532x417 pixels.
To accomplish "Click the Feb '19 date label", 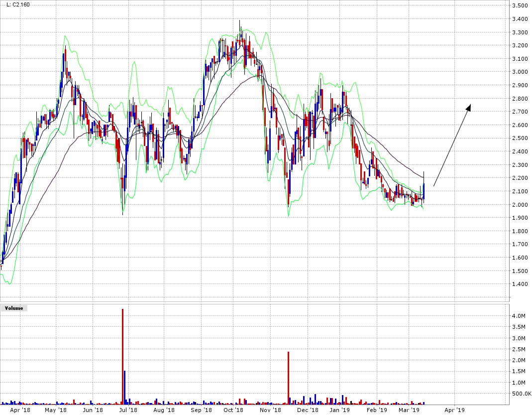I will 377,410.
